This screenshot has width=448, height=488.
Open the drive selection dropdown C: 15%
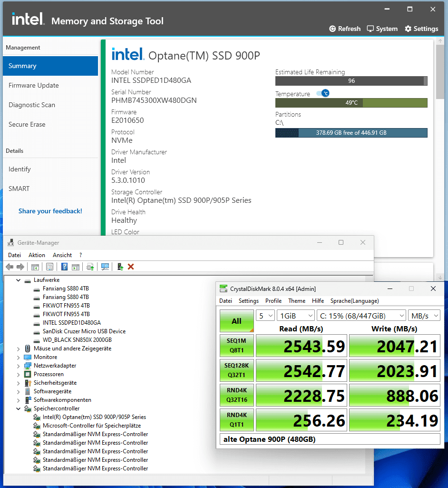tap(361, 316)
